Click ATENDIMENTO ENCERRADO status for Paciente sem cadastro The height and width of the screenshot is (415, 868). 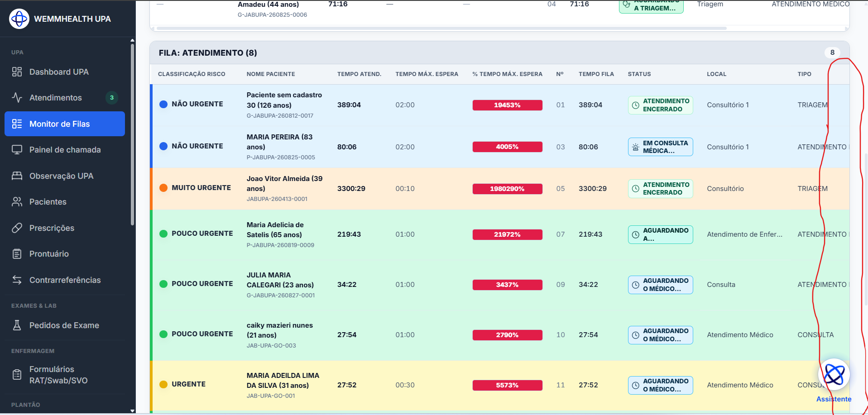[660, 105]
